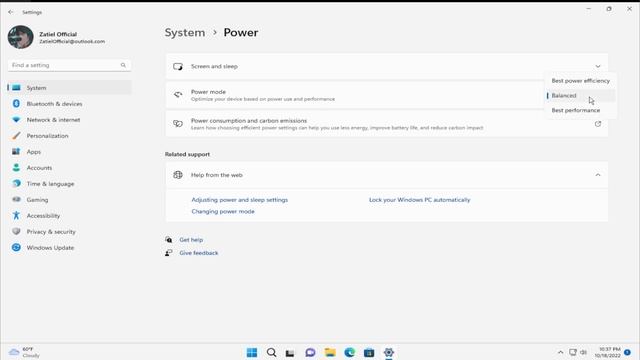Screen dimensions: 640x360
Task: Open the weather widget showing Cloudy
Action: 24,352
